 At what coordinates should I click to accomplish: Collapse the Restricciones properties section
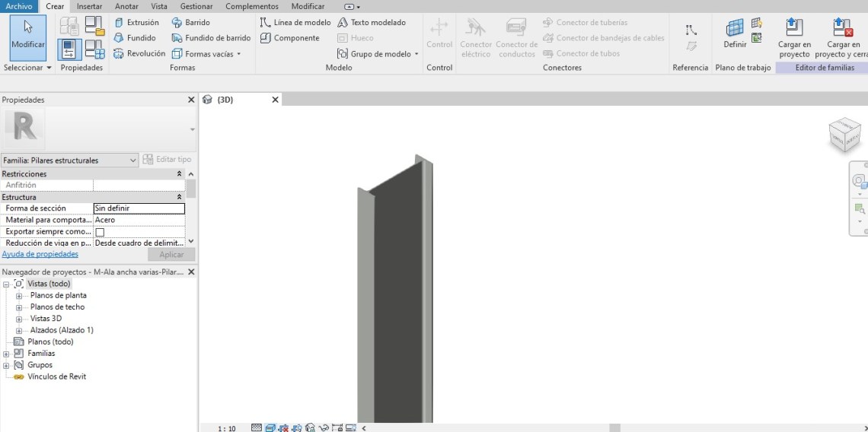(x=180, y=174)
